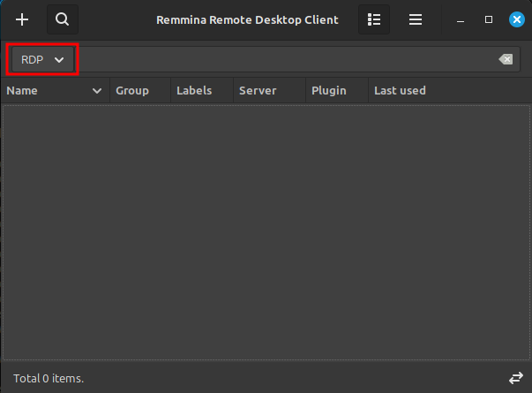
Task: Maximize the Remmina window
Action: click(489, 19)
